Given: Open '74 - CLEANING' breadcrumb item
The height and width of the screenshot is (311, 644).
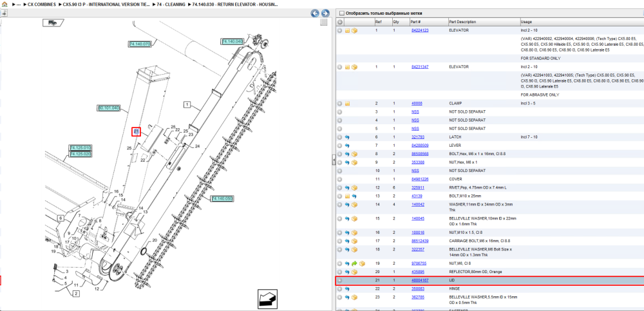Looking at the screenshot, I should (x=171, y=4).
